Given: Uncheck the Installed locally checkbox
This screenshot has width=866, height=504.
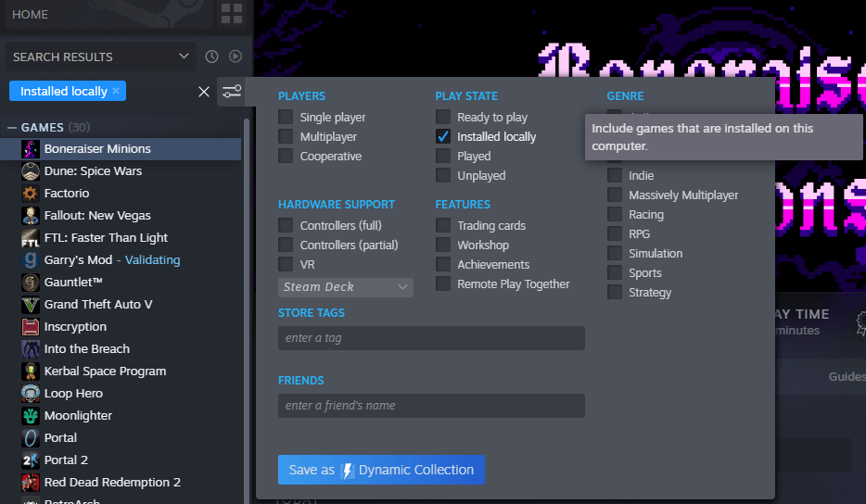Looking at the screenshot, I should 443,136.
